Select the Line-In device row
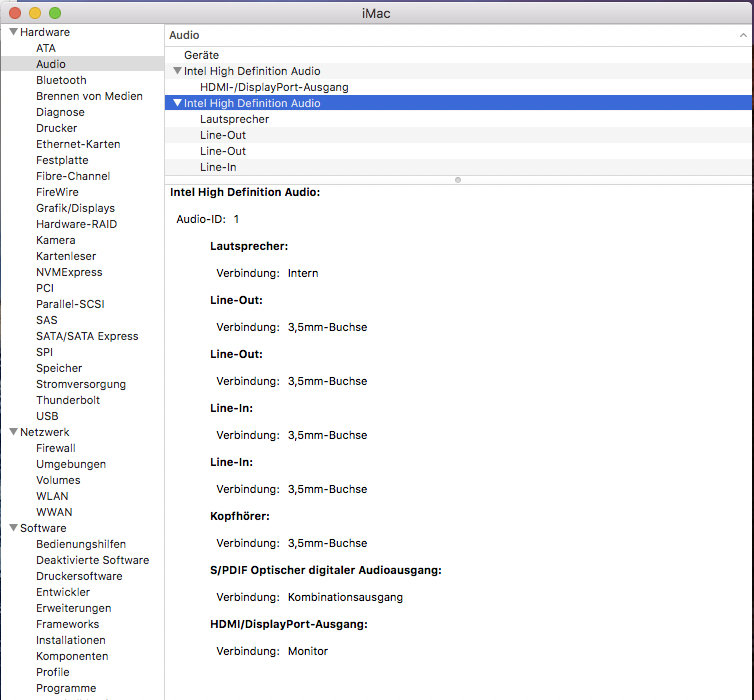 tap(458, 167)
